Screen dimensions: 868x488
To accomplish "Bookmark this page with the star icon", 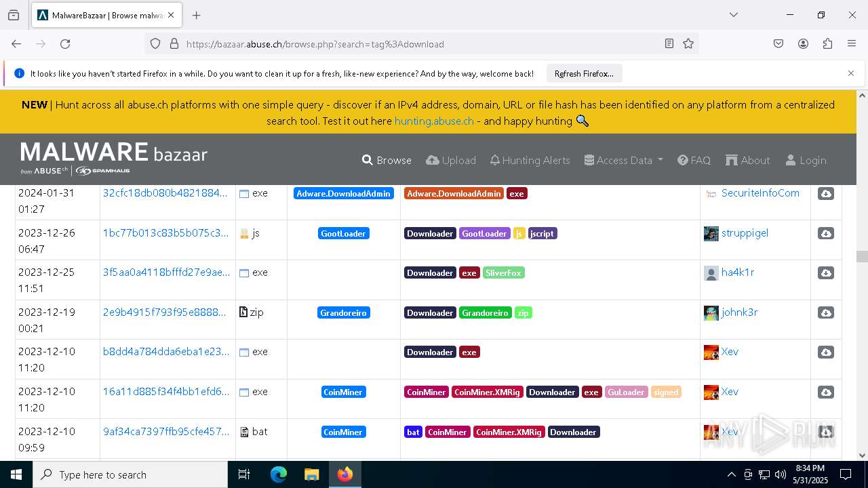I will pos(688,44).
